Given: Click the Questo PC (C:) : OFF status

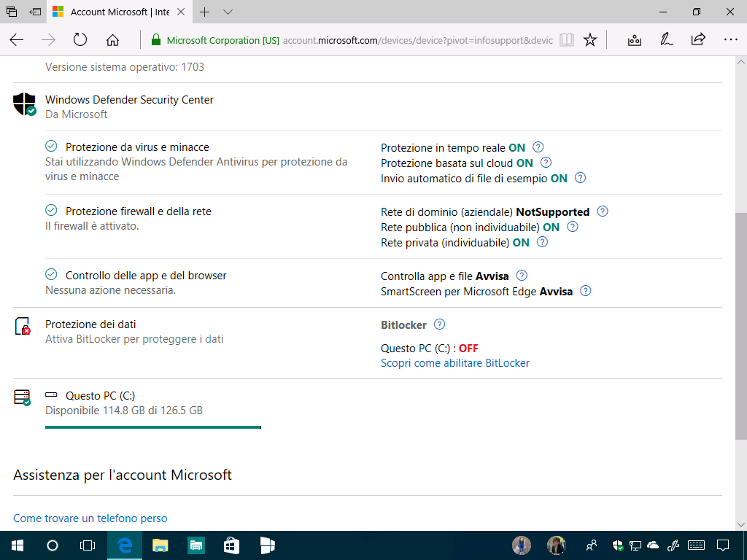Looking at the screenshot, I should 429,349.
